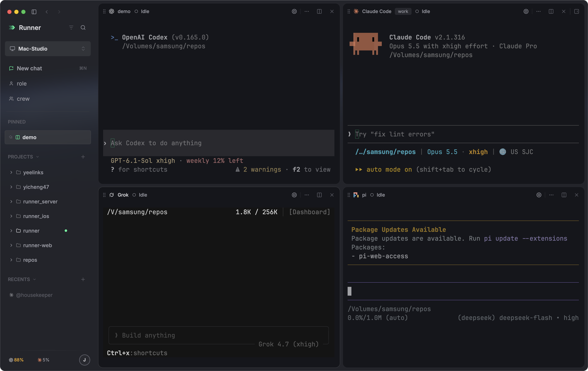This screenshot has width=588, height=371.
Task: Focus the Grok Build anything input
Action: pos(219,335)
